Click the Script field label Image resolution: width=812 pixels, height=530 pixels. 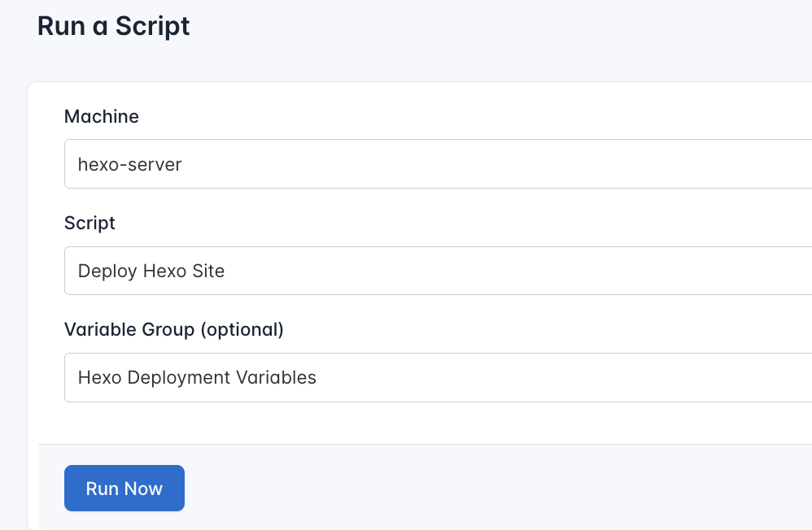point(89,223)
